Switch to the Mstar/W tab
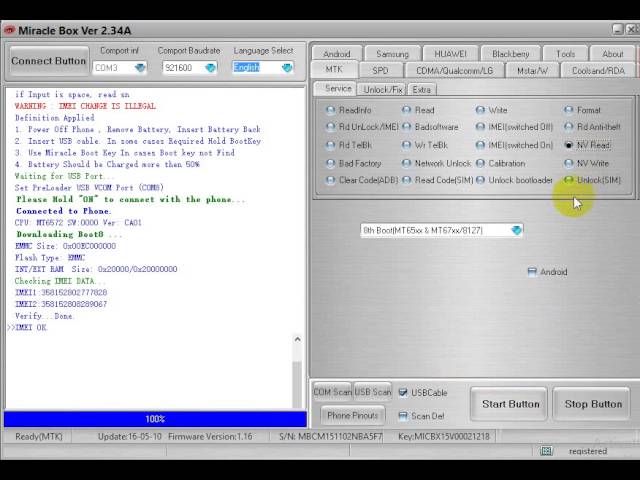Screen dimensions: 640x480 click(x=532, y=70)
